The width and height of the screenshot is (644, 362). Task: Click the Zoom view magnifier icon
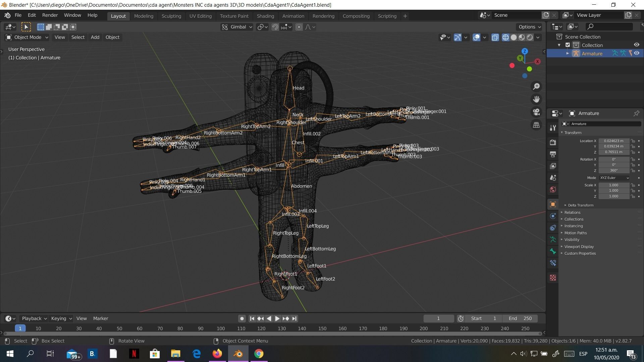536,86
